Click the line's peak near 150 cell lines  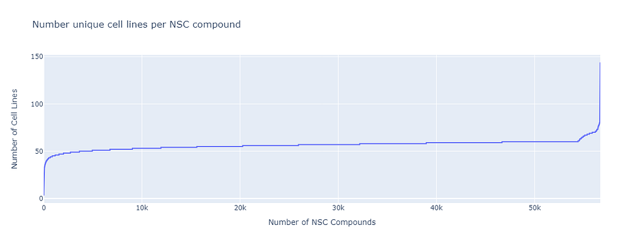599,63
